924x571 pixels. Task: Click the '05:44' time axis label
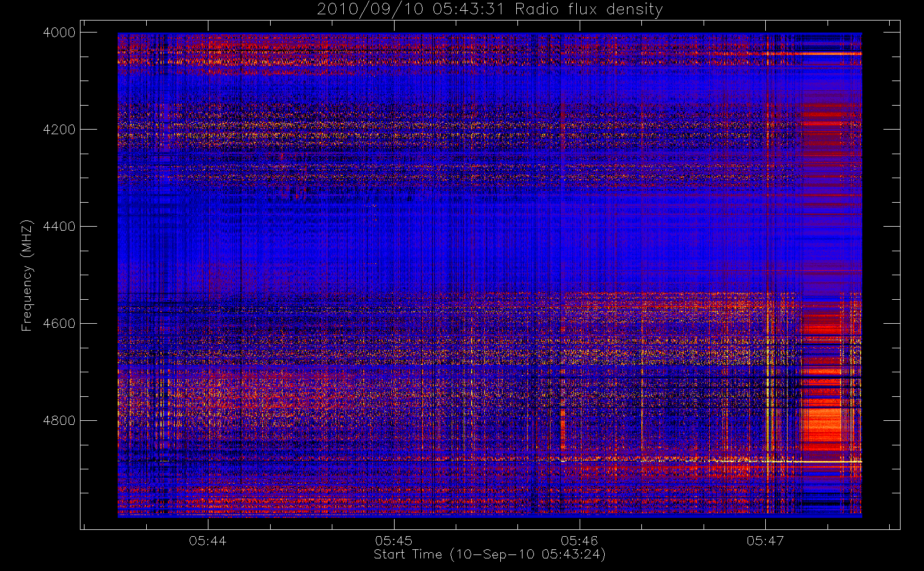pyautogui.click(x=208, y=541)
